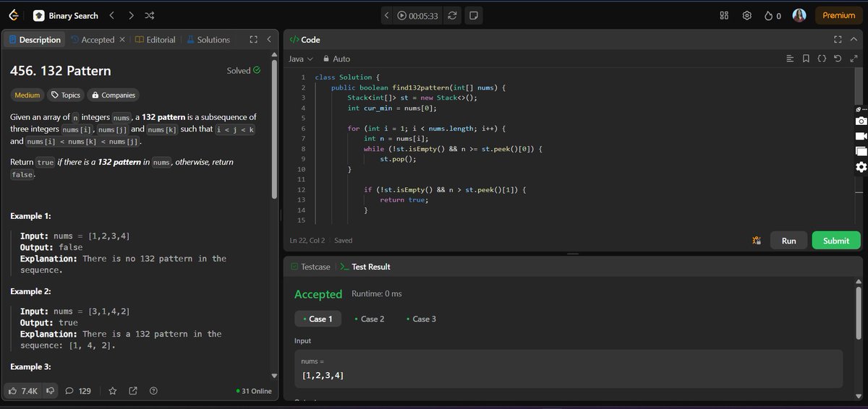Click the gear icon in side toolbar
Image resolution: width=868 pixels, height=409 pixels.
(x=861, y=167)
